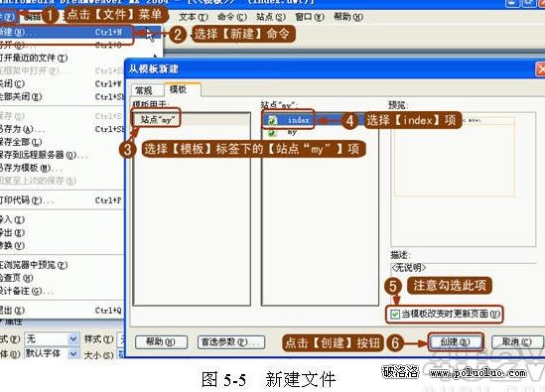Choose 设计备注(G) menu item
This screenshot has height=392, width=545.
pyautogui.click(x=63, y=291)
